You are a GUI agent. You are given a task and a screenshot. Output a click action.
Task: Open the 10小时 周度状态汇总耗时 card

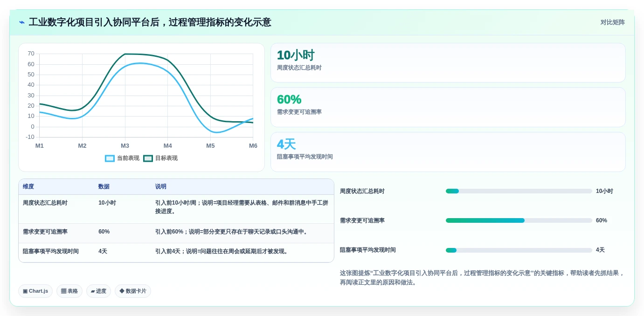448,63
